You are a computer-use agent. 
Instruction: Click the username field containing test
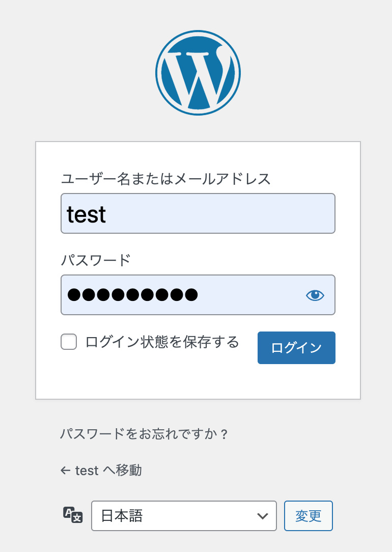(x=198, y=213)
